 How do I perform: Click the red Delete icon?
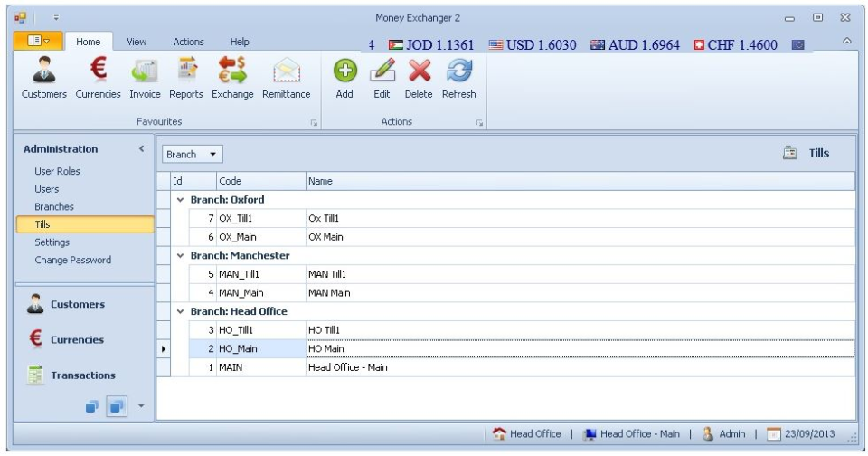click(419, 78)
